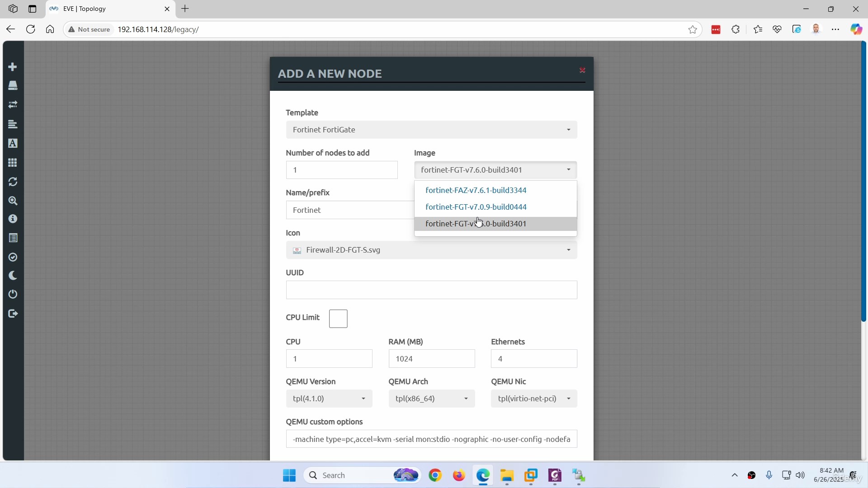Open the Template dropdown Fortinet FortiGate

click(431, 130)
